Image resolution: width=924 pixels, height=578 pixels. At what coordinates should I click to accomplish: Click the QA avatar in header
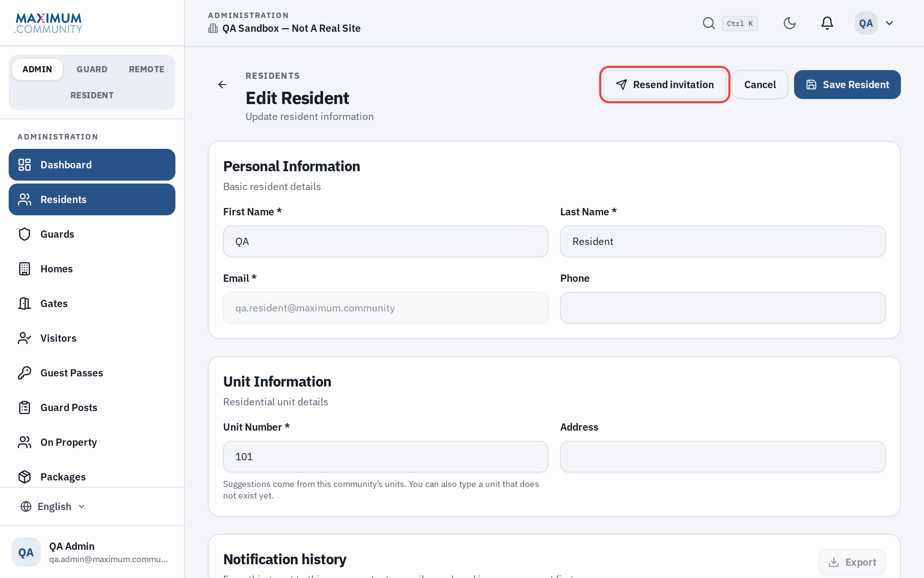(x=866, y=23)
